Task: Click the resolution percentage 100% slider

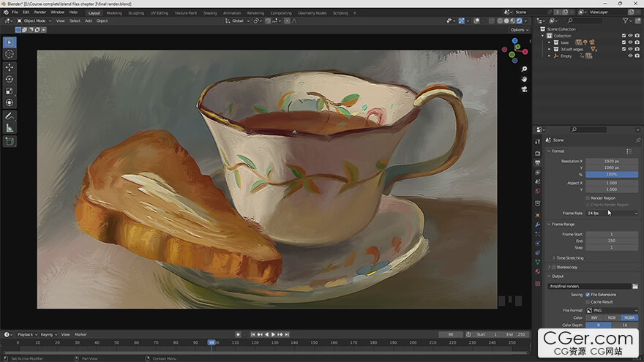Action: tap(611, 174)
